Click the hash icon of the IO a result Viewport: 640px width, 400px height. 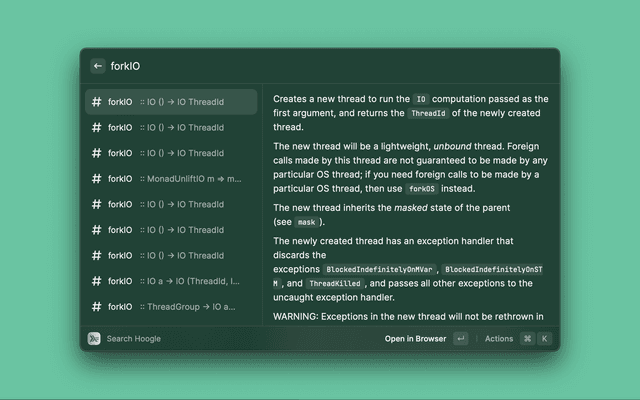pyautogui.click(x=95, y=281)
